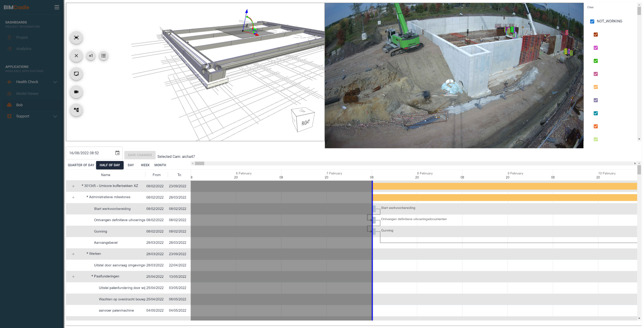Click the video camera icon in the viewer toolbar
This screenshot has height=328, width=644.
[x=76, y=92]
